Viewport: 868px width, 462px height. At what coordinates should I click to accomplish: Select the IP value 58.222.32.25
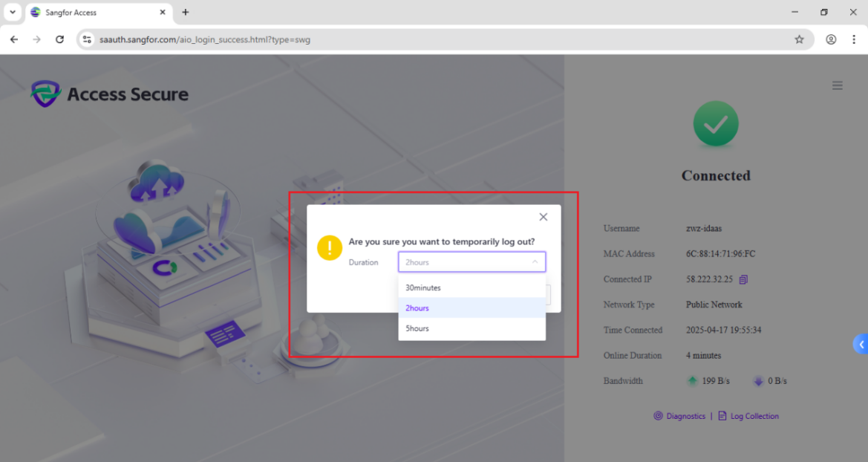709,279
